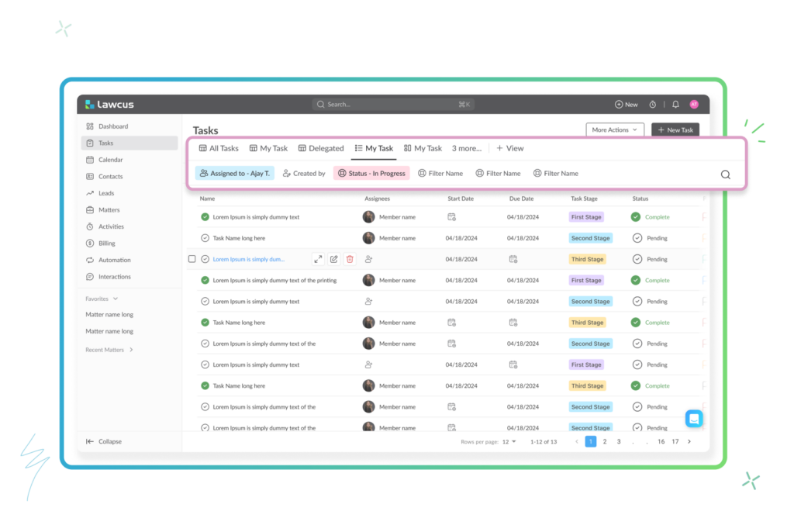
Task: Open Tasks in the sidebar
Action: [129, 143]
